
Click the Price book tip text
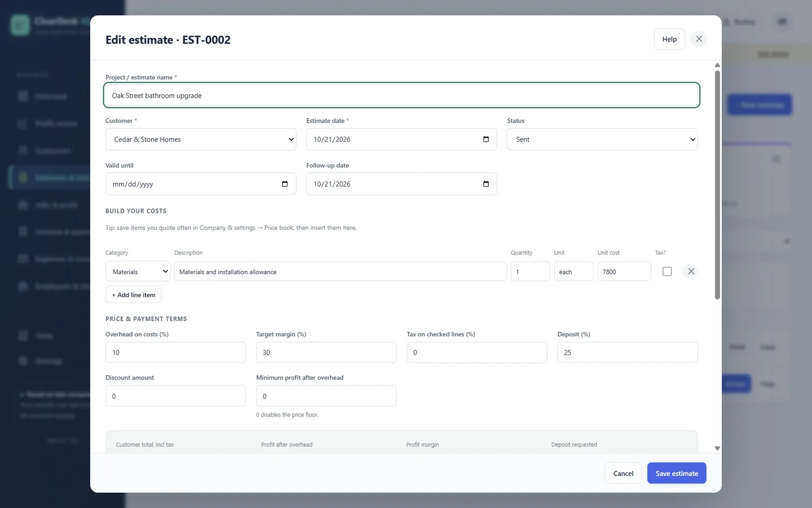tap(231, 228)
